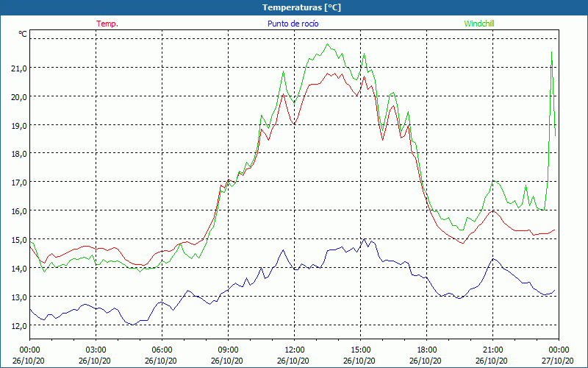Select the 16,0 y-axis value
The width and height of the screenshot is (588, 368).
pyautogui.click(x=21, y=211)
